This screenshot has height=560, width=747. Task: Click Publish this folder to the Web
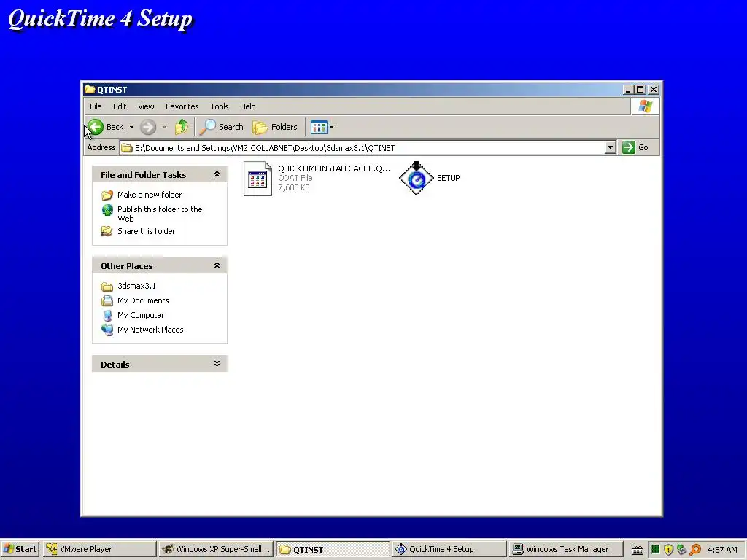point(160,214)
